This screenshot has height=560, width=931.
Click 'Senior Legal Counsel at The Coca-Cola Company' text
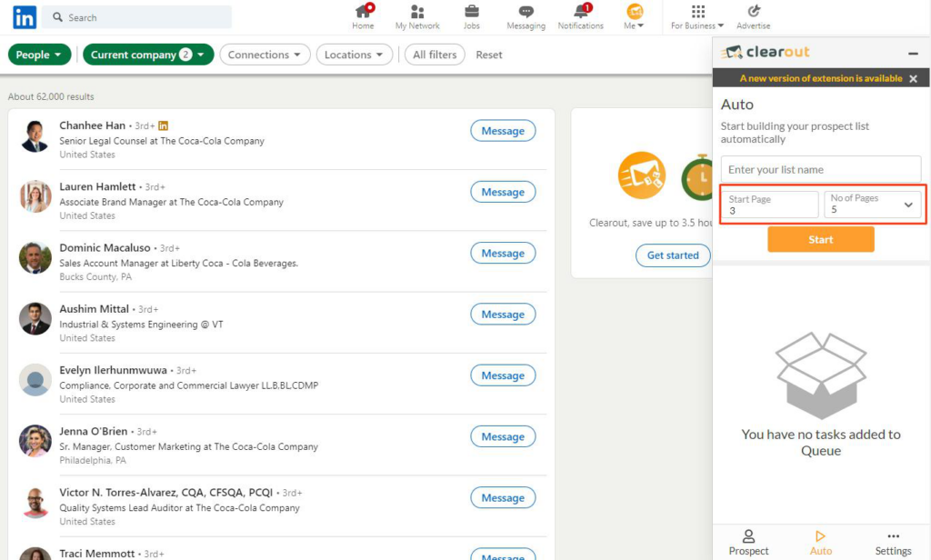[x=162, y=141]
